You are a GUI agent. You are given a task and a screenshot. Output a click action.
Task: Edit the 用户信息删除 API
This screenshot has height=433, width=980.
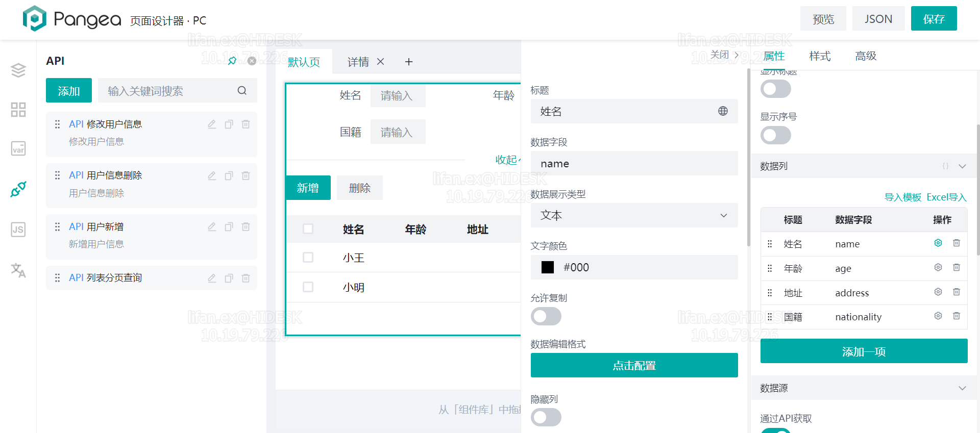212,175
